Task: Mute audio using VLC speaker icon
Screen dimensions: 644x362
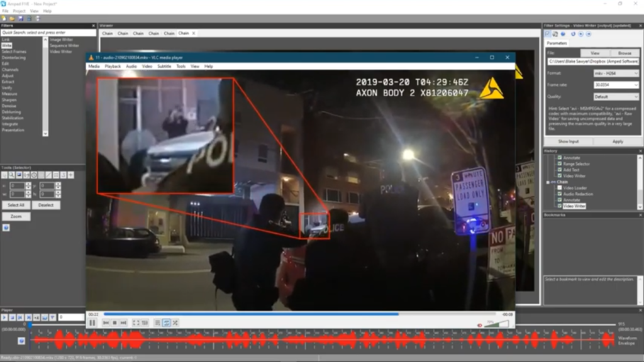Action: tap(480, 325)
